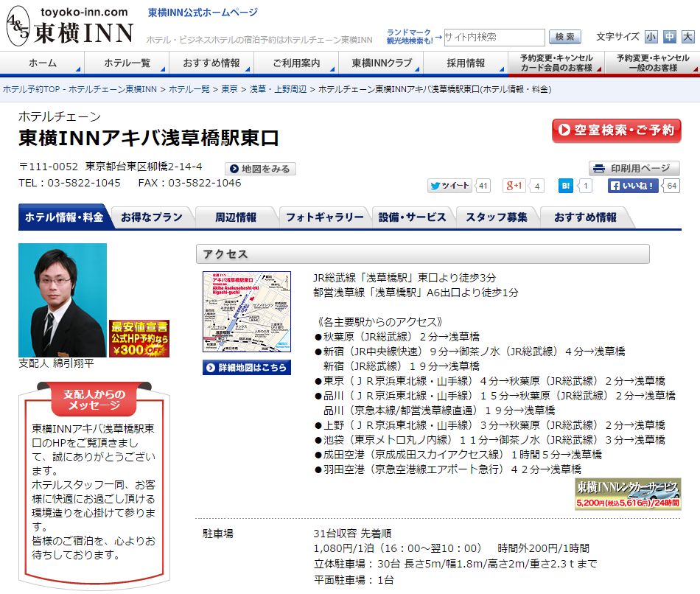Image resolution: width=700 pixels, height=594 pixels.
Task: Set text size to 中
Action: (669, 37)
